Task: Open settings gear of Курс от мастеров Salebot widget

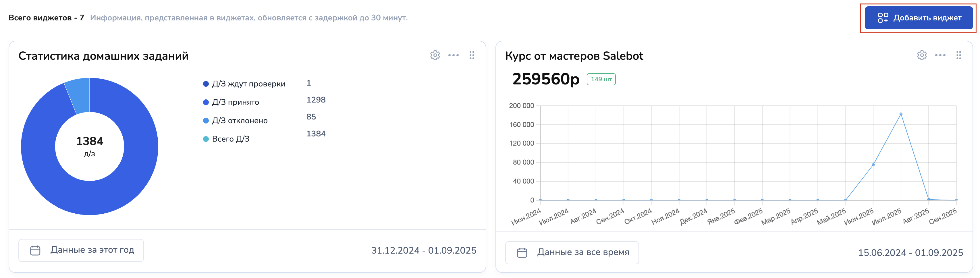Action: click(921, 55)
